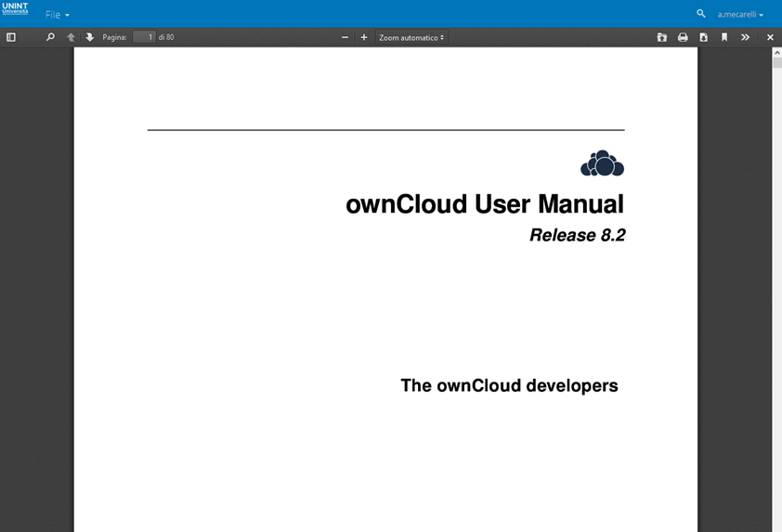Click the page number input field
This screenshot has height=532, width=782.
[x=144, y=37]
